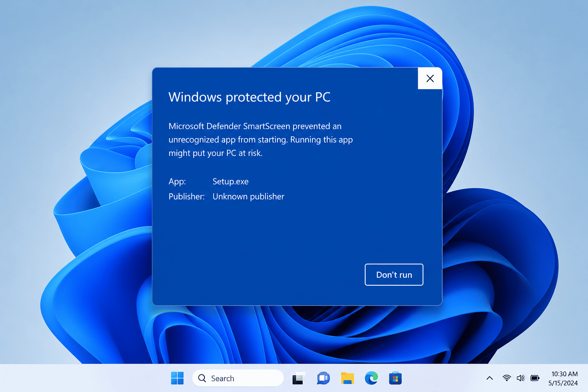
Task: Click the Windows protected your PC heading
Action: pos(249,97)
